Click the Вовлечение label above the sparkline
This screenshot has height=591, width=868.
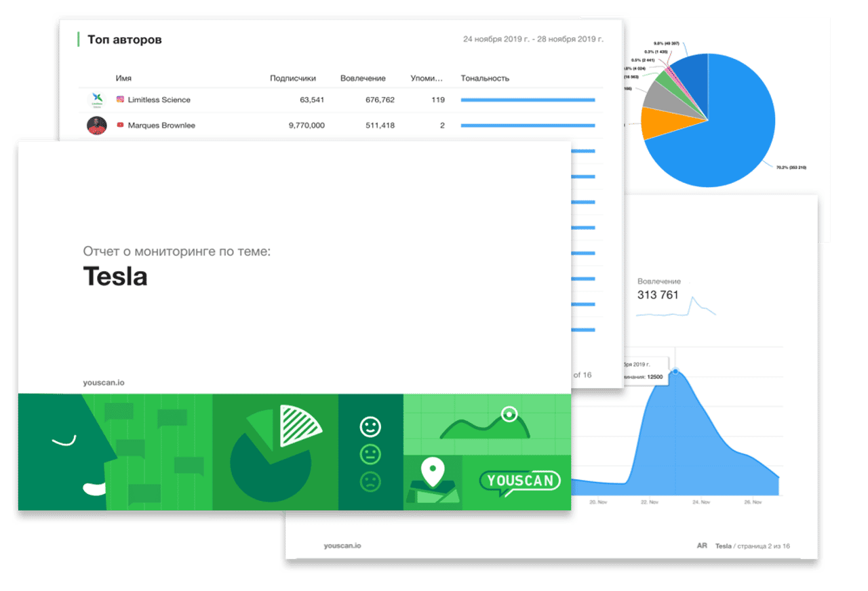(x=659, y=281)
